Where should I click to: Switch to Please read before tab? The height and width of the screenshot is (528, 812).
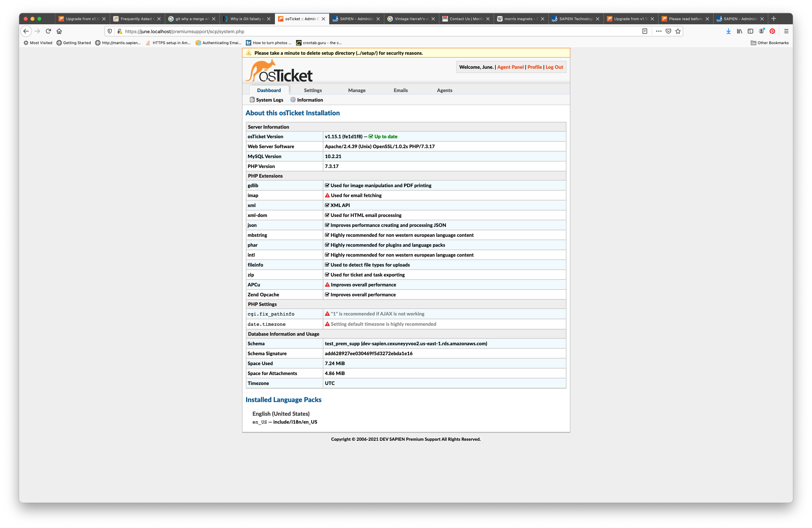point(685,19)
